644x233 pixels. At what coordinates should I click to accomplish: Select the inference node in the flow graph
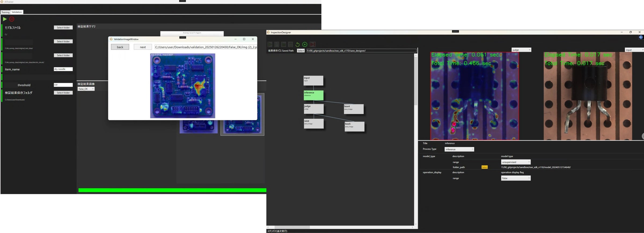tap(313, 95)
